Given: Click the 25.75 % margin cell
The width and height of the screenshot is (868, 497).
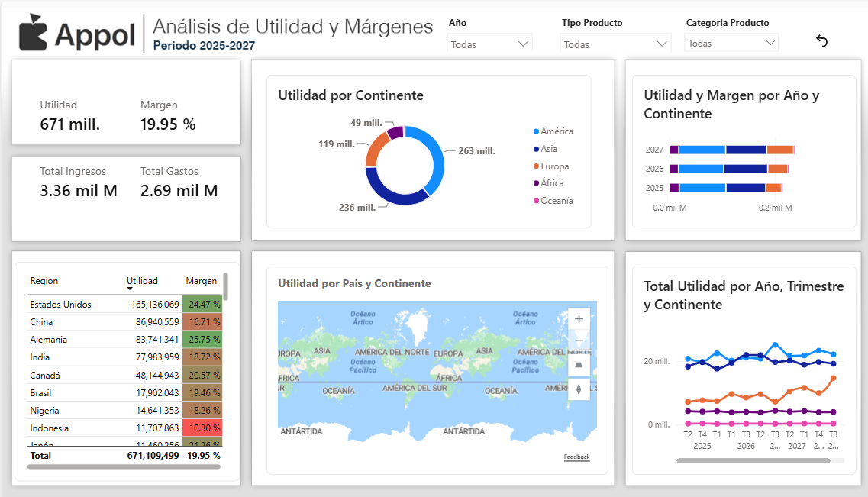Looking at the screenshot, I should (x=202, y=339).
